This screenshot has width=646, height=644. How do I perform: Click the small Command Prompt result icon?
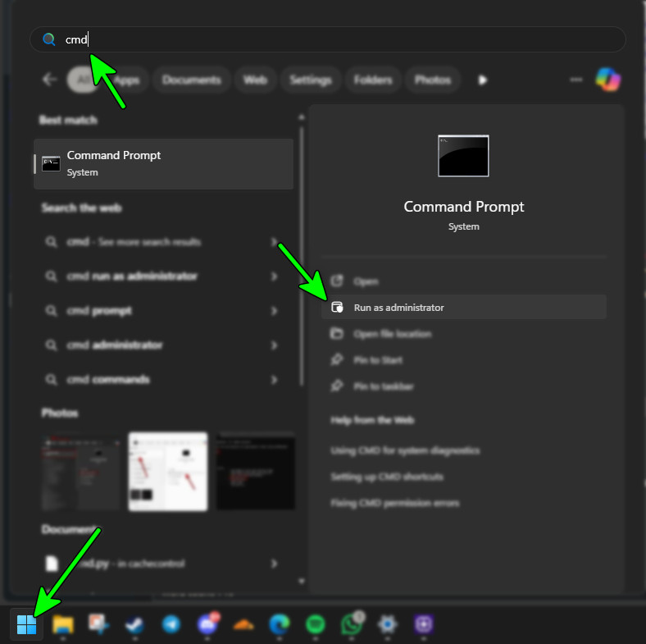(51, 164)
